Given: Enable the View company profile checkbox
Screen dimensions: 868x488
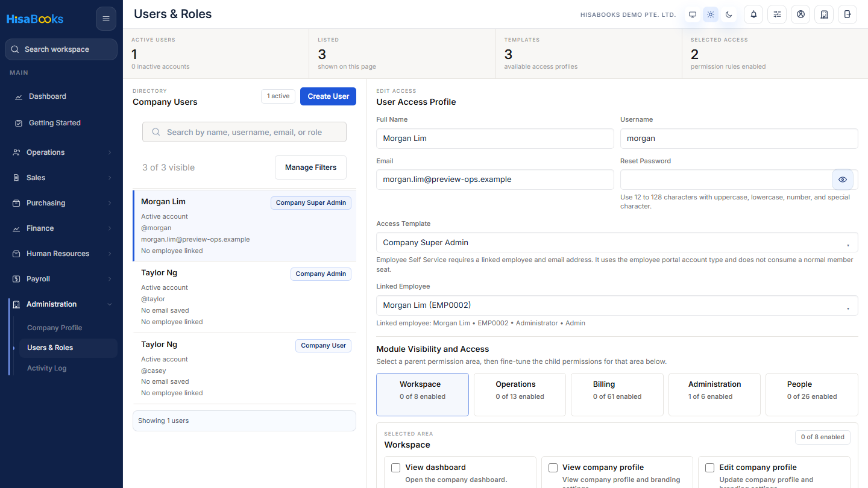Looking at the screenshot, I should click(x=553, y=468).
